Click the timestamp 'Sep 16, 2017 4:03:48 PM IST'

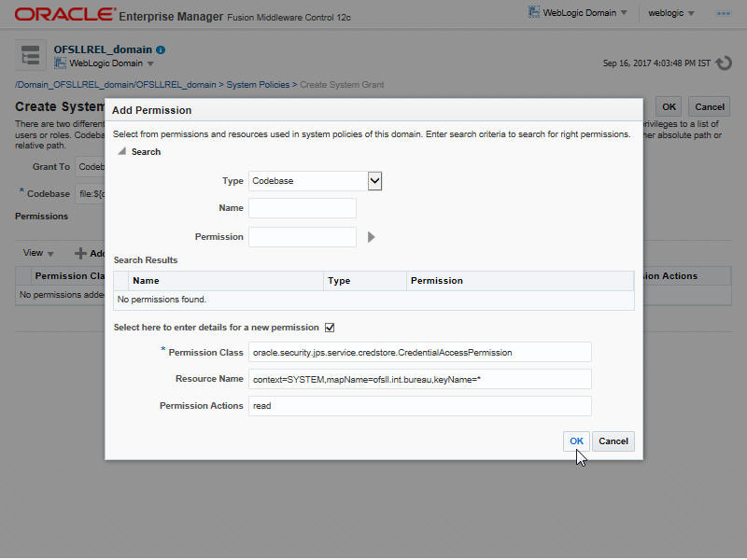pyautogui.click(x=656, y=63)
